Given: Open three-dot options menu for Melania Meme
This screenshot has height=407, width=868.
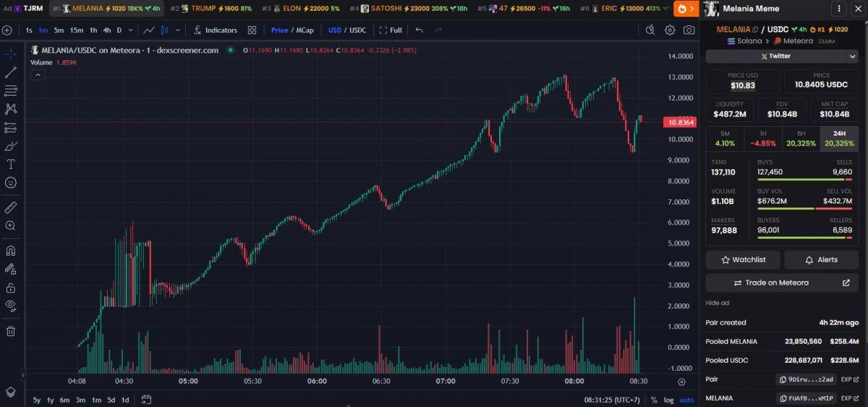Looking at the screenshot, I should click(x=839, y=9).
